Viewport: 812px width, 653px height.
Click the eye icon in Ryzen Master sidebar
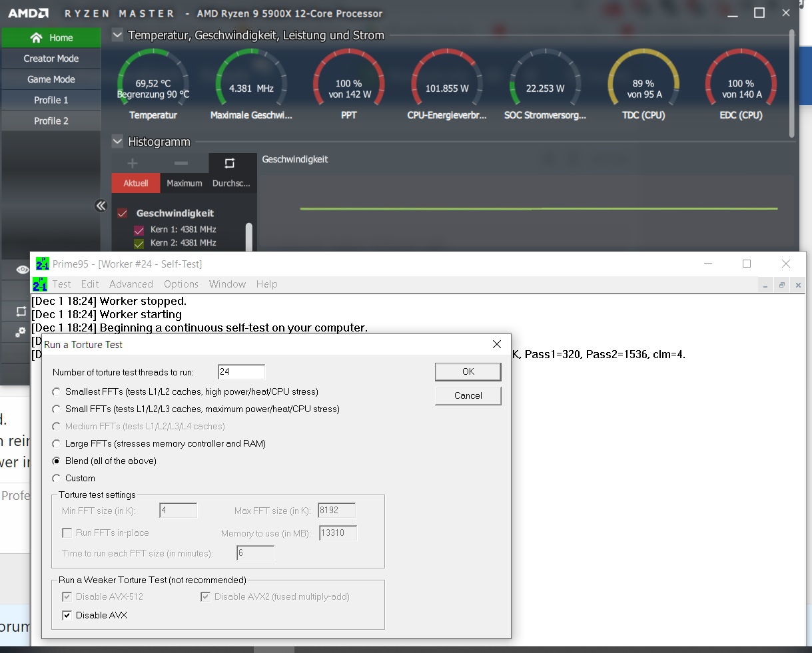(22, 270)
